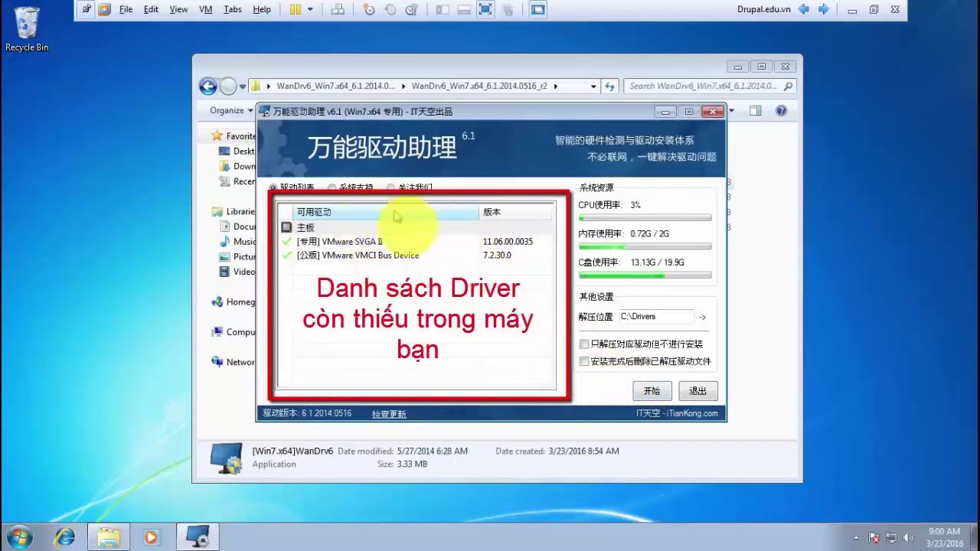This screenshot has width=980, height=551.
Task: Click the iTianKong.com link
Action: 692,413
